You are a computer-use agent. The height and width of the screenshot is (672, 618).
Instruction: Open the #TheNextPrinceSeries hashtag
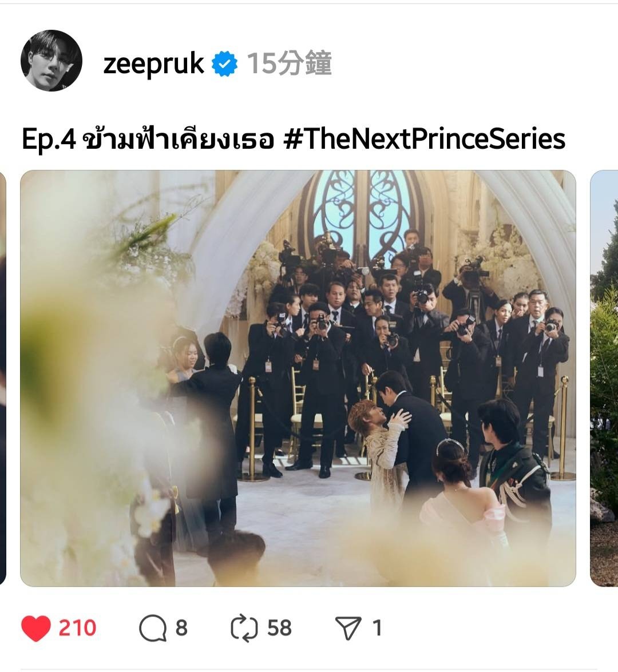point(425,139)
